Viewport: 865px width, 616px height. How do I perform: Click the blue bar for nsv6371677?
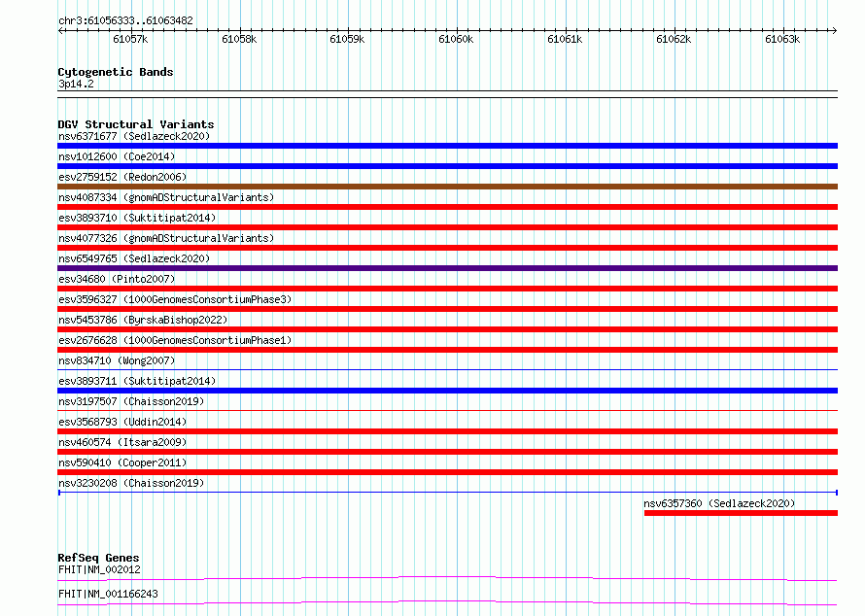pyautogui.click(x=447, y=146)
